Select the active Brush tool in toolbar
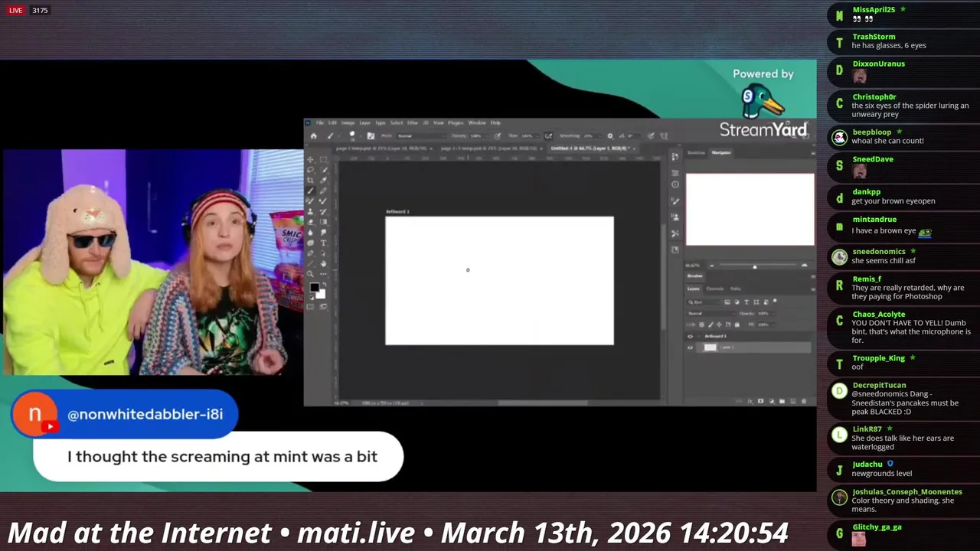Screen dimensions: 980x551 [310, 191]
